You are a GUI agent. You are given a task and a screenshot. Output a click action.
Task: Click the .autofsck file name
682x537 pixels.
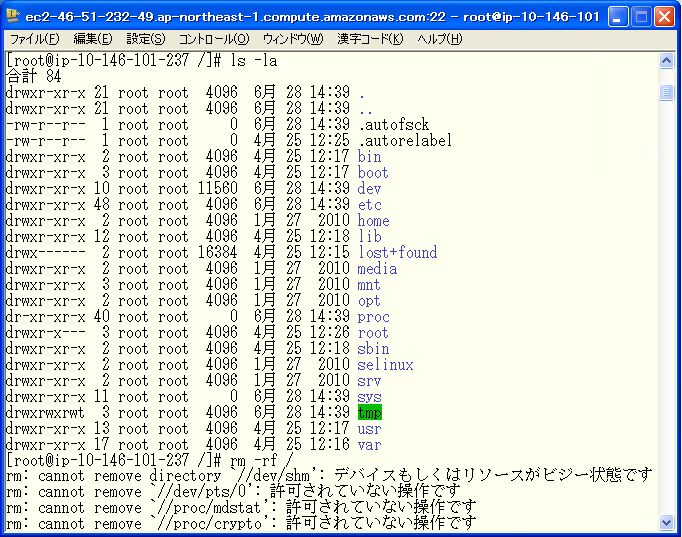(x=394, y=125)
